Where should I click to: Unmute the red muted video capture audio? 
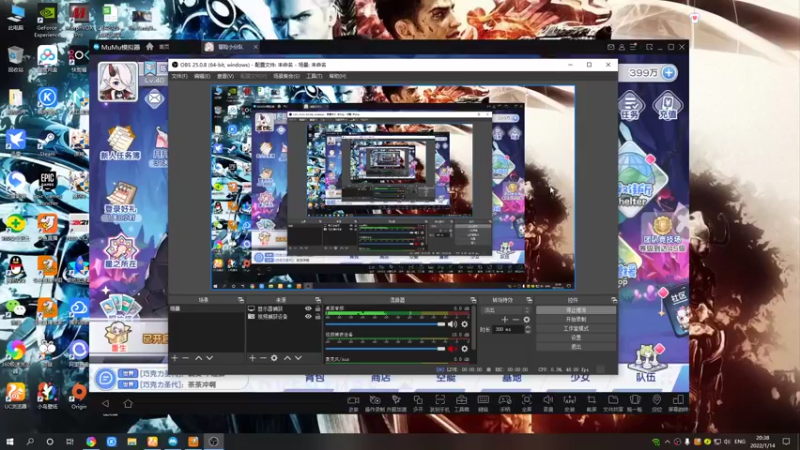pyautogui.click(x=452, y=349)
